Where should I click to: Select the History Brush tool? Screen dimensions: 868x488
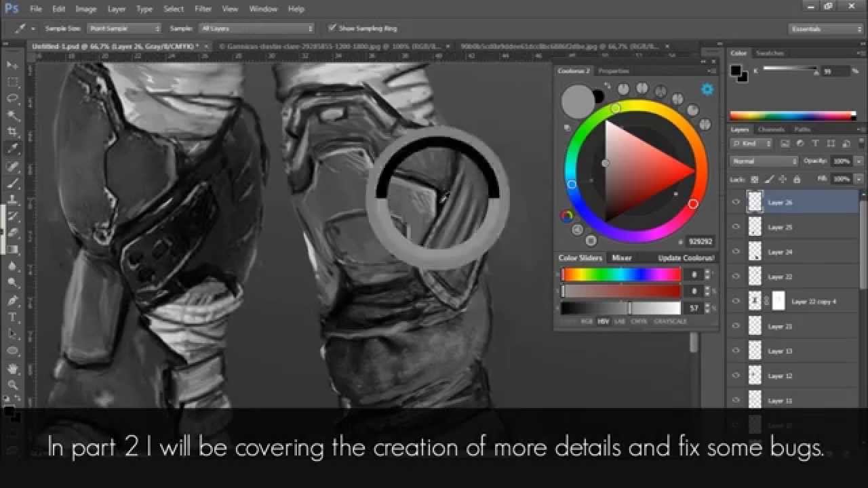pyautogui.click(x=12, y=216)
